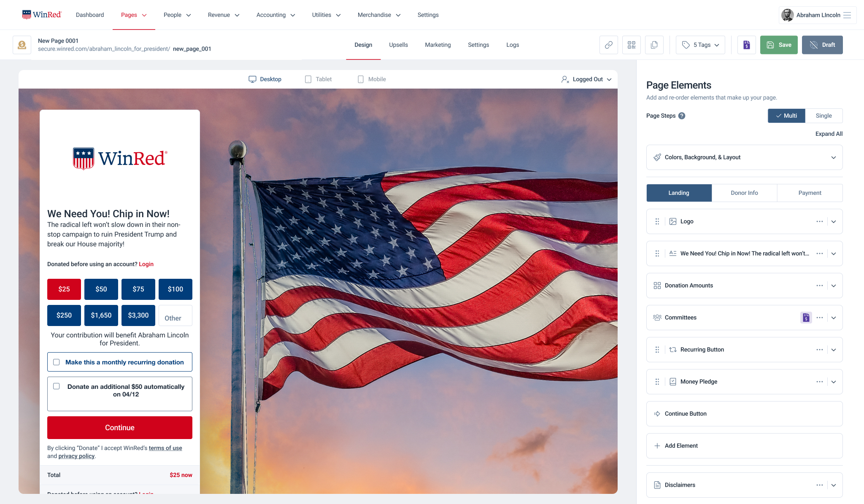
Task: Click the drag handle for Money Pledge element
Action: (x=657, y=382)
